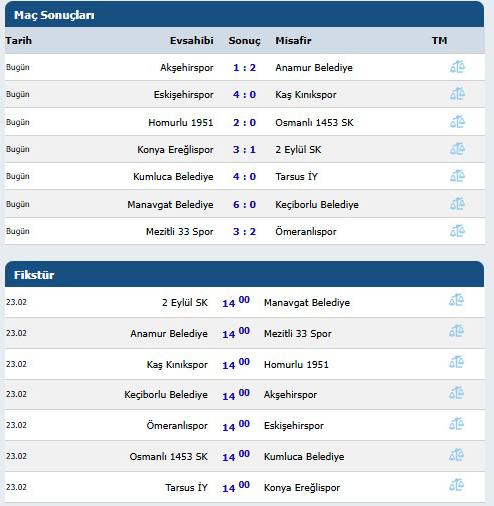Open scale icon for Homurlu 1951 result

457,122
